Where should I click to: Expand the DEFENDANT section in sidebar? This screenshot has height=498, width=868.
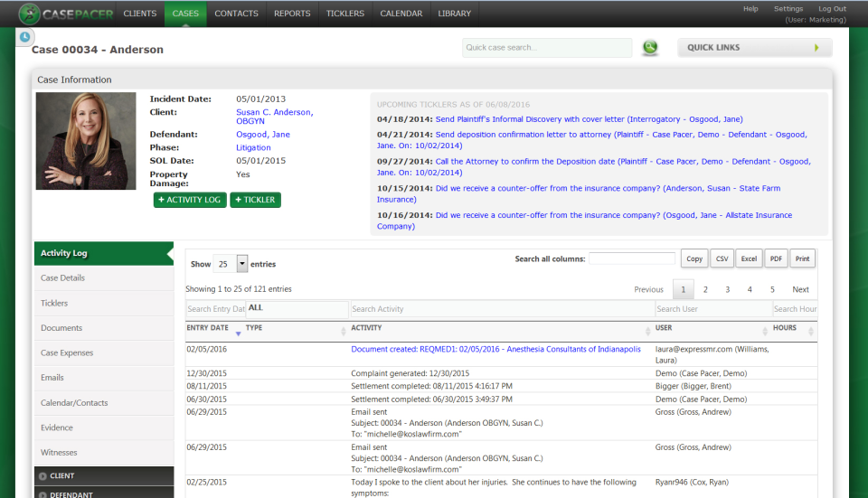[104, 493]
